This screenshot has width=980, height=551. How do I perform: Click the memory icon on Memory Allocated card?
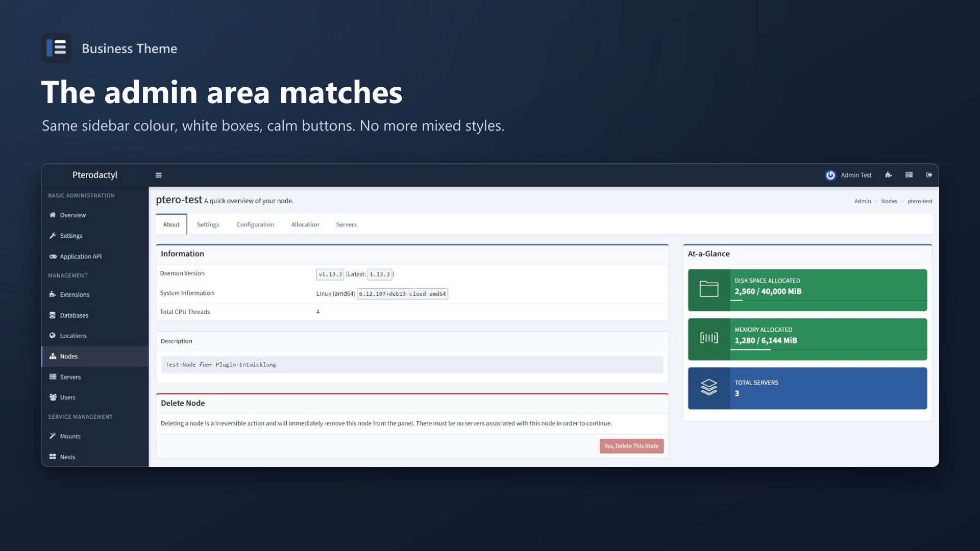tap(709, 338)
